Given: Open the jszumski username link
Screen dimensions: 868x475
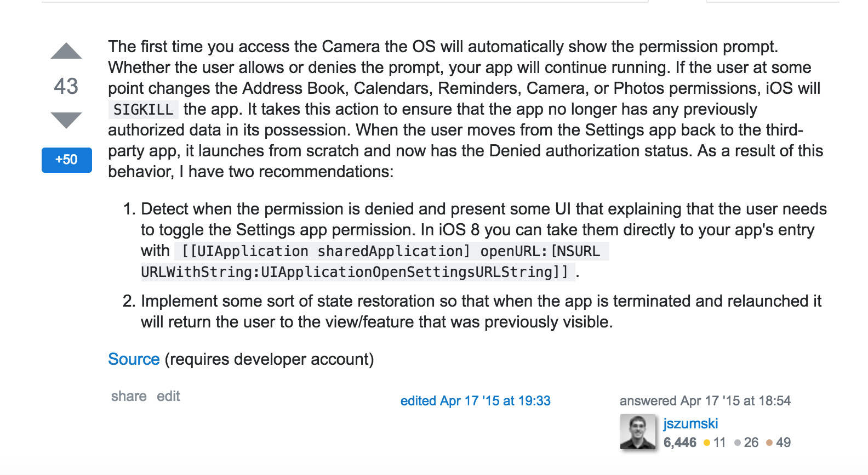Looking at the screenshot, I should pyautogui.click(x=690, y=423).
